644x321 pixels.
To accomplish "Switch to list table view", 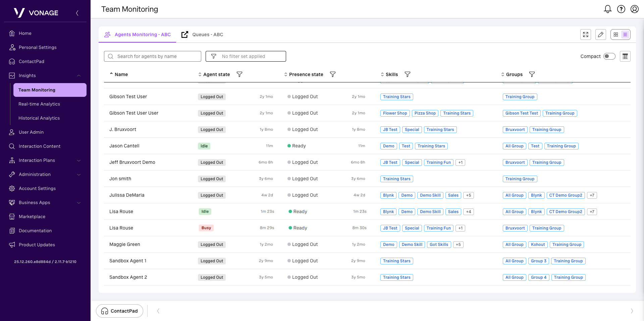I will [x=625, y=35].
